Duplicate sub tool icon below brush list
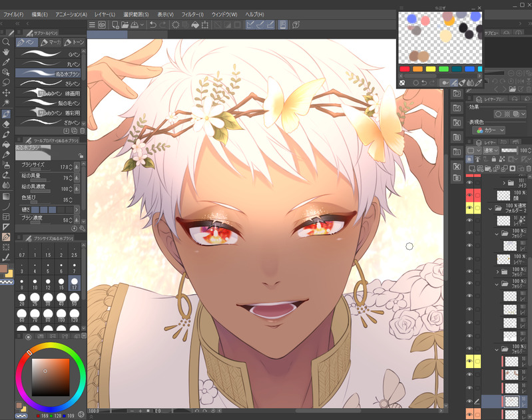This screenshot has height=420, width=532. (x=75, y=130)
